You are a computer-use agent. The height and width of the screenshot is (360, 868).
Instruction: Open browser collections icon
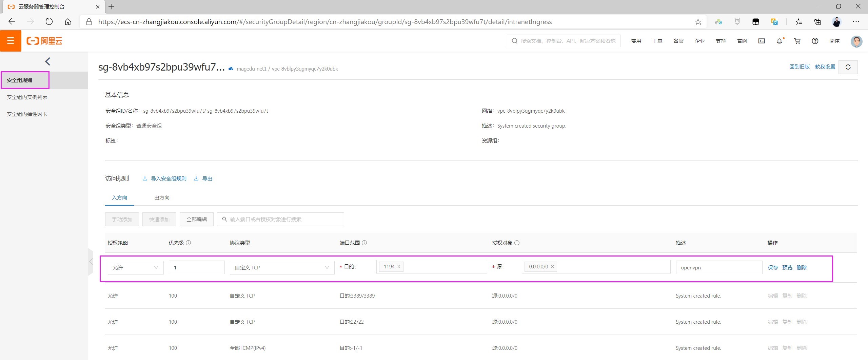(817, 22)
